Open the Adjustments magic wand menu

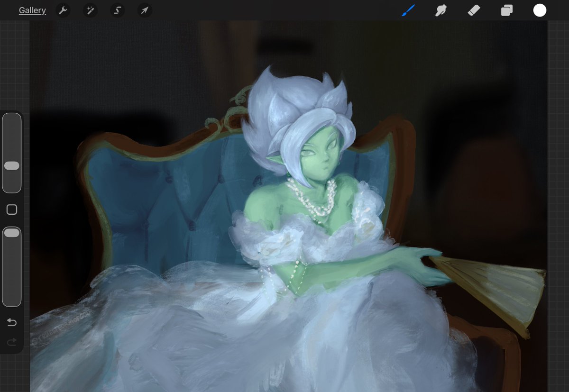(90, 10)
